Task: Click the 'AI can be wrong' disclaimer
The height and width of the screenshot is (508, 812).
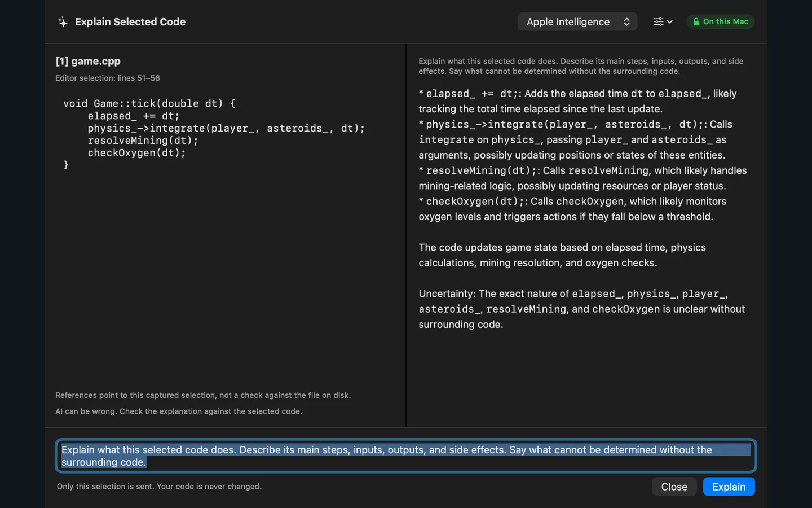Action: click(x=179, y=411)
